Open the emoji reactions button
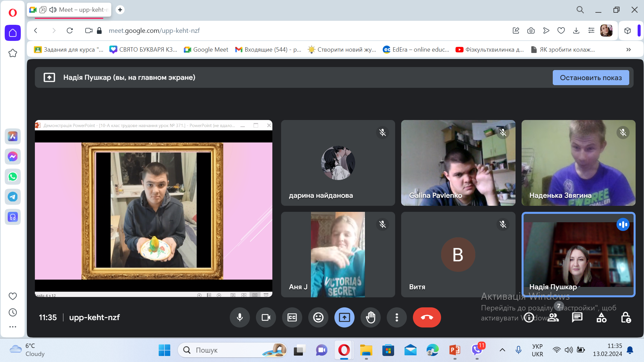644x362 pixels. [x=318, y=317]
